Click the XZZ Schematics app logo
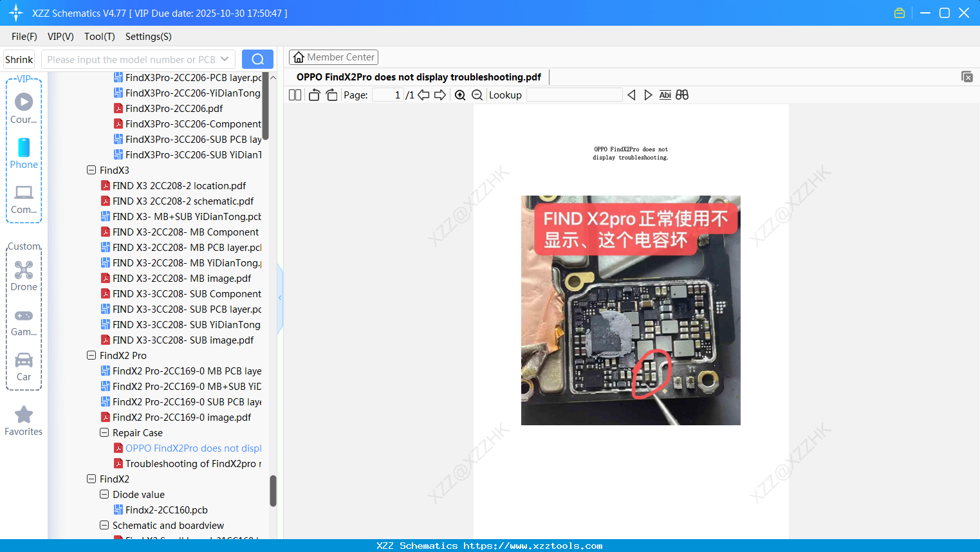 click(16, 13)
